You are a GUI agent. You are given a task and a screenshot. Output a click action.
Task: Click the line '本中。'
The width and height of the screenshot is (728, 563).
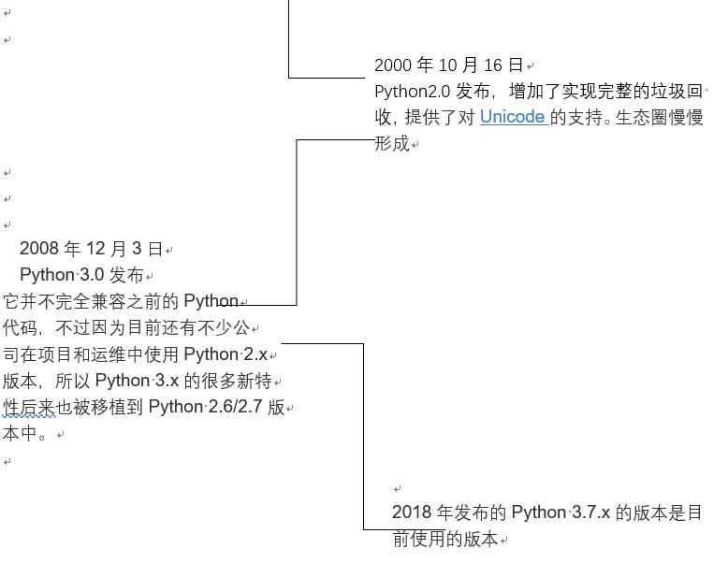[24, 434]
